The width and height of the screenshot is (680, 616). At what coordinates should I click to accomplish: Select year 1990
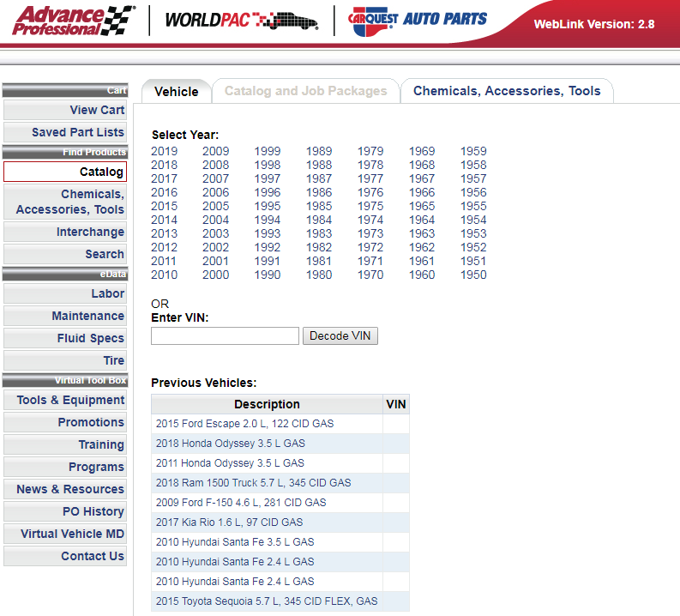pyautogui.click(x=268, y=275)
